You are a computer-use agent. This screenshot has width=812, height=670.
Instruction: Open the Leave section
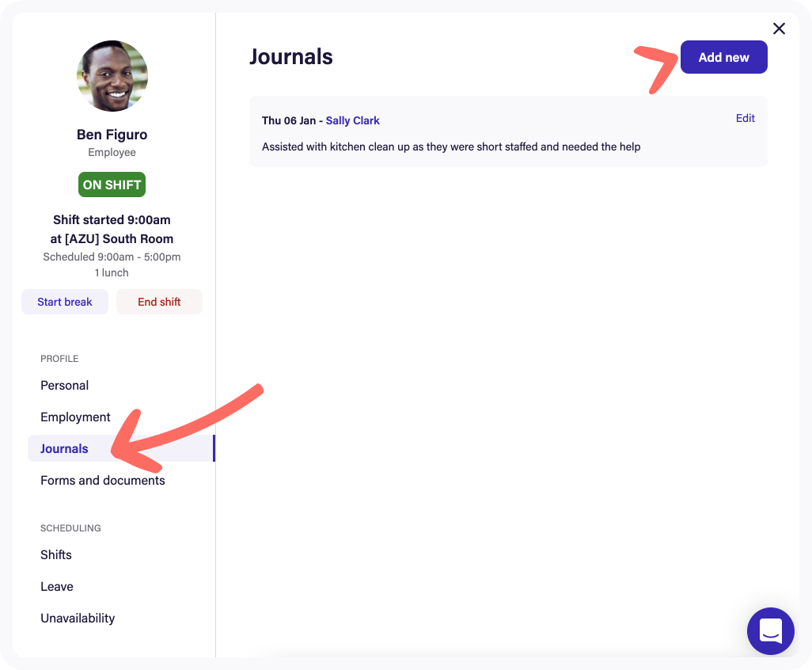[57, 587]
